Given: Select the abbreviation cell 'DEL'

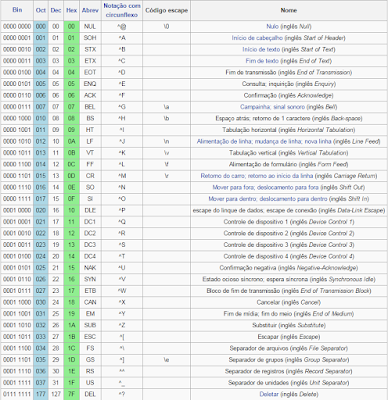Looking at the screenshot, I should 90,394.
